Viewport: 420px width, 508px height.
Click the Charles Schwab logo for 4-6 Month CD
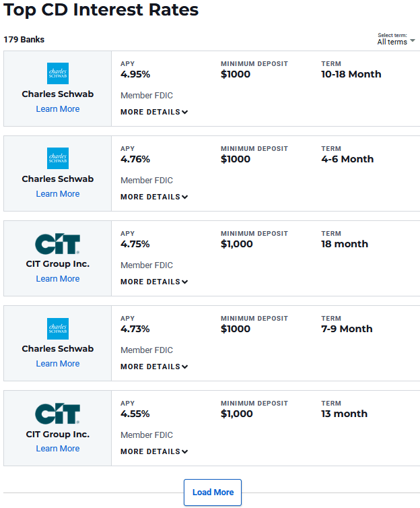pyautogui.click(x=58, y=158)
